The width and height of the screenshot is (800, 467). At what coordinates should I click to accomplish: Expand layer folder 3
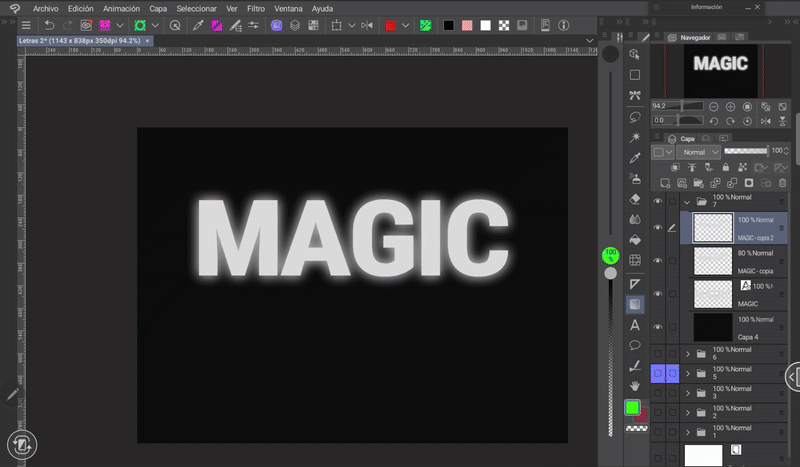[x=687, y=391]
